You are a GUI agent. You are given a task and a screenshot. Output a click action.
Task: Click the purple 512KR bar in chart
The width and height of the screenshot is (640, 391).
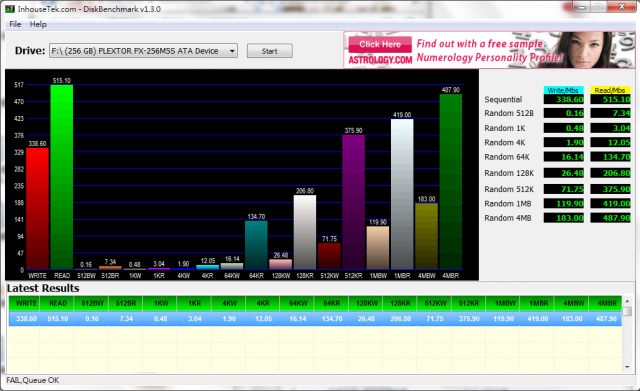(x=353, y=202)
